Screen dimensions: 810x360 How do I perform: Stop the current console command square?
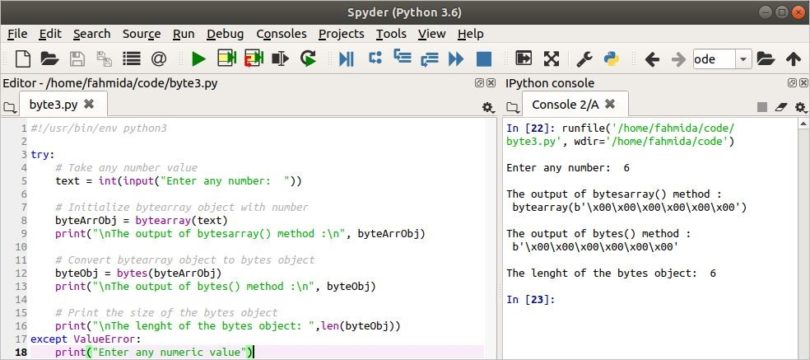click(x=762, y=107)
